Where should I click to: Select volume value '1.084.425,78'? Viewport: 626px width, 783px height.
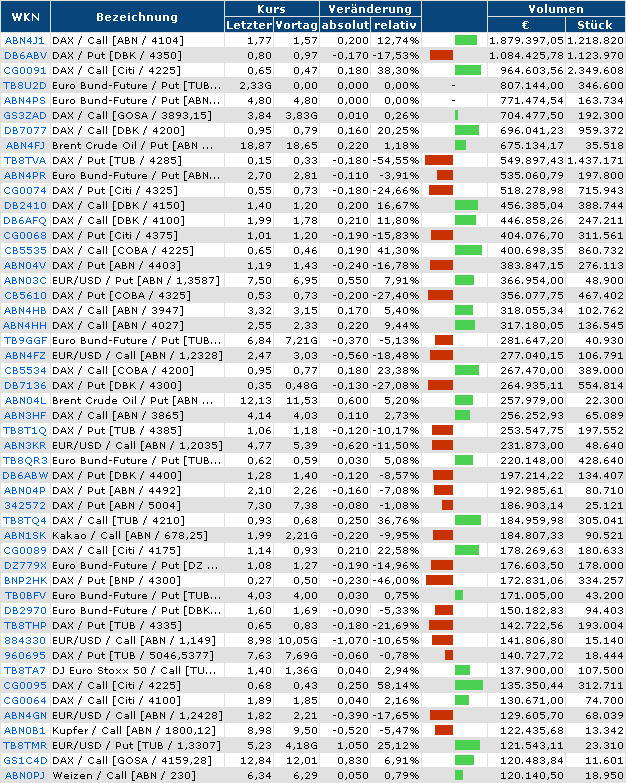pyautogui.click(x=526, y=55)
